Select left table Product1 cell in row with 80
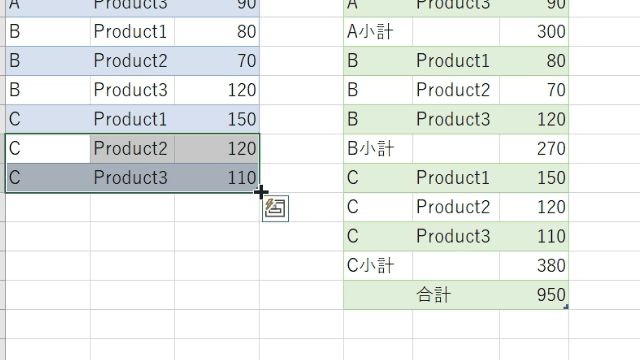Screen dimensions: 640x360 pyautogui.click(x=132, y=31)
